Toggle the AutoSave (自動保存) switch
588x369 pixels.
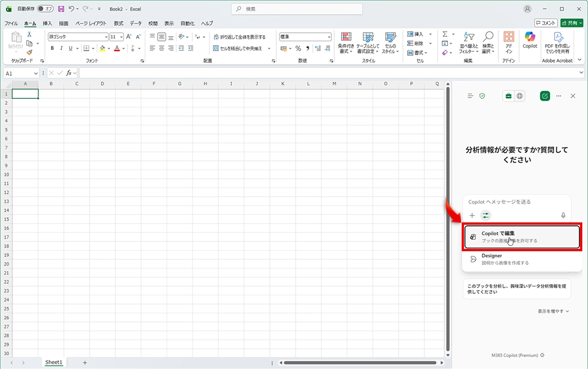tap(45, 9)
